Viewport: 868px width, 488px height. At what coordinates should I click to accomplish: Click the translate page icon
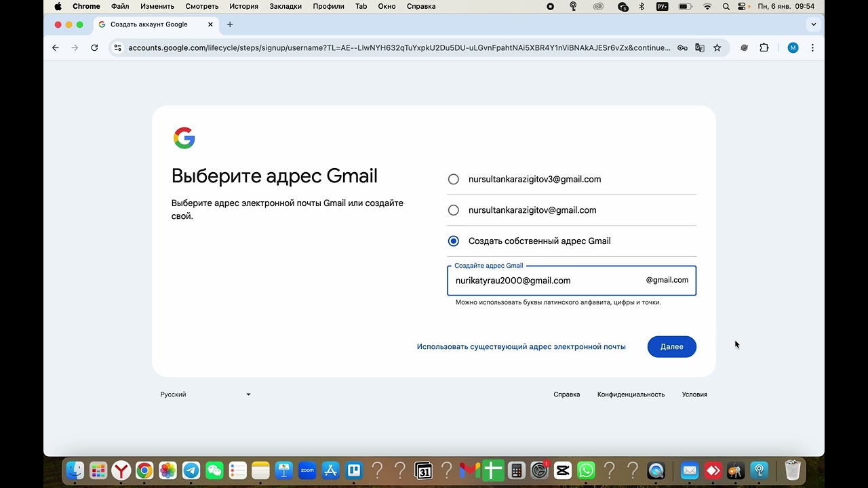click(700, 48)
